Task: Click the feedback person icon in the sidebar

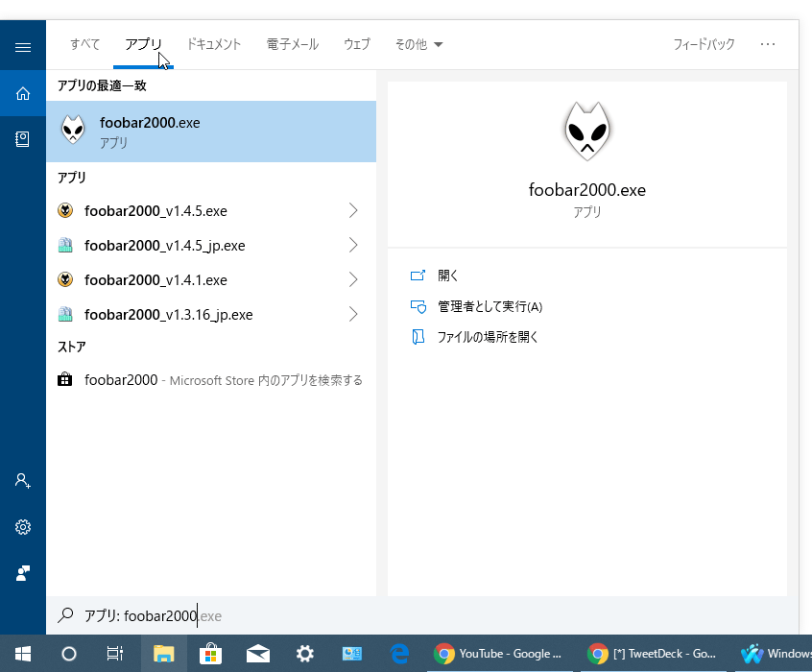Action: click(23, 573)
